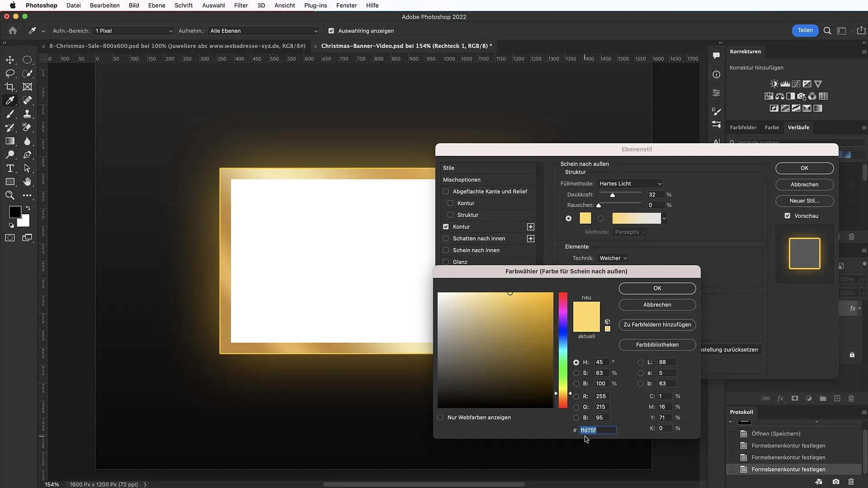This screenshot has width=868, height=488.
Task: Check Nur Webfarben anzeigen
Action: tap(440, 418)
